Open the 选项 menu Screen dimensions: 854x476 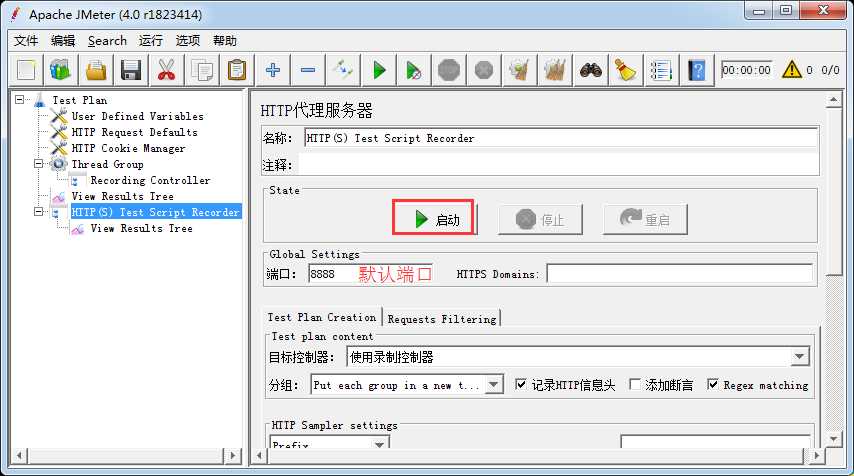(x=188, y=41)
